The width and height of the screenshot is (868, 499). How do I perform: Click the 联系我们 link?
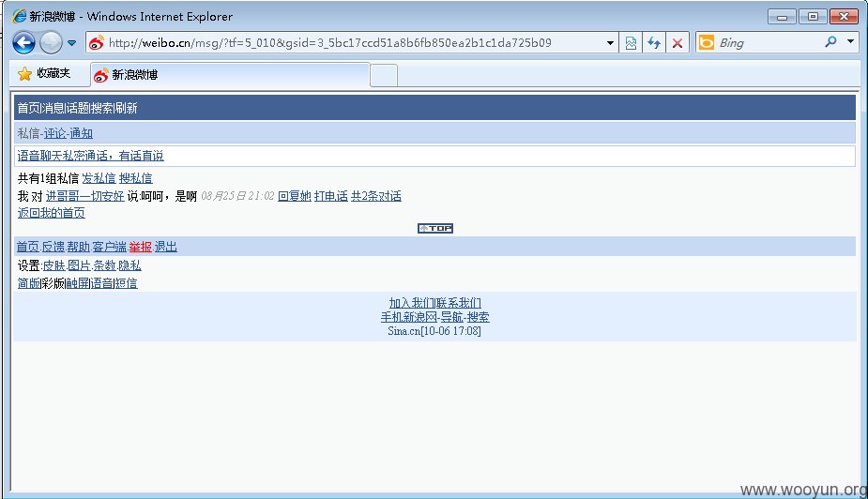coord(458,303)
